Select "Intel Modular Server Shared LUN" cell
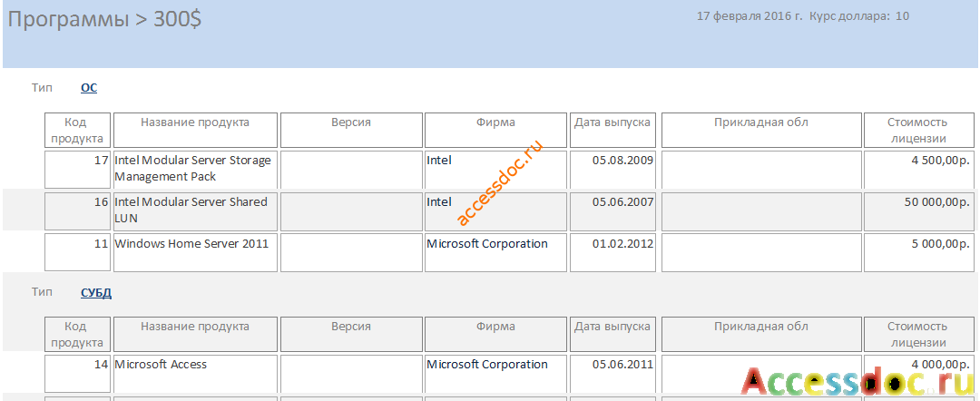The width and height of the screenshot is (980, 401). pyautogui.click(x=195, y=211)
